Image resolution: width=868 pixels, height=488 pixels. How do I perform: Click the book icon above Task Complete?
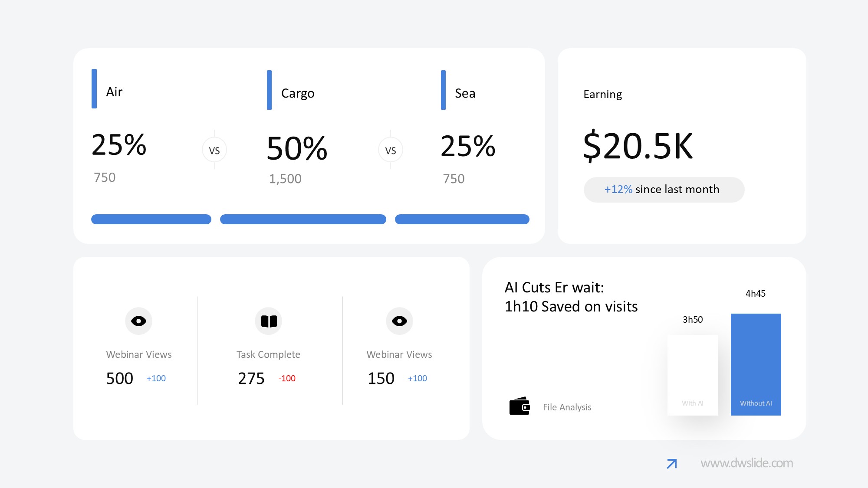(269, 321)
